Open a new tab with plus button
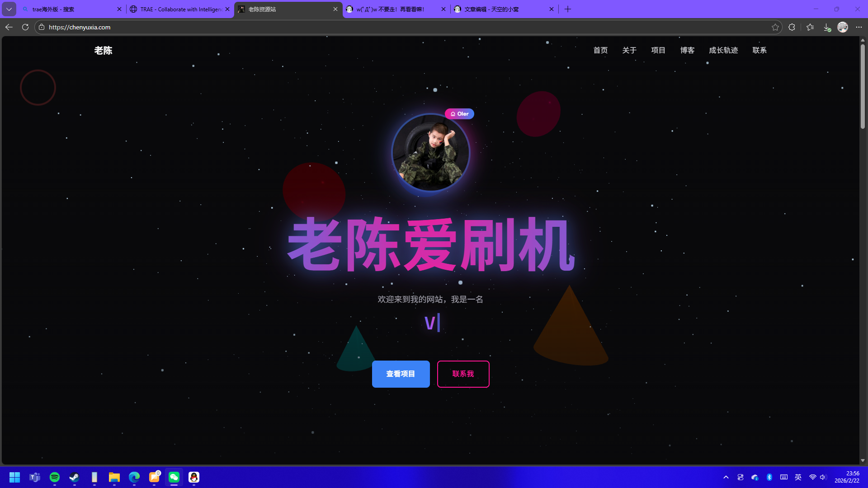868x488 pixels. coord(568,9)
